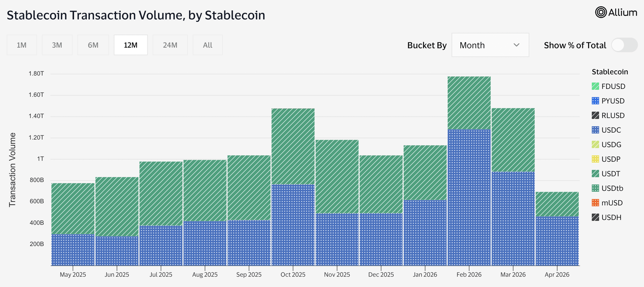Screen dimensions: 644x287
Task: Select the 1M range button
Action: tap(22, 45)
